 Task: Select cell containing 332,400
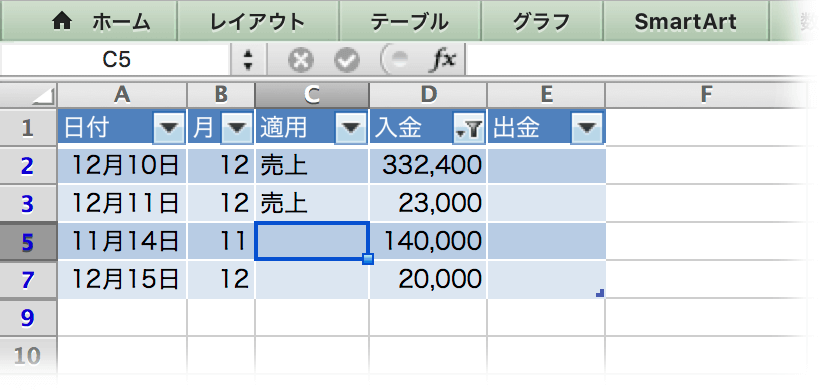428,166
